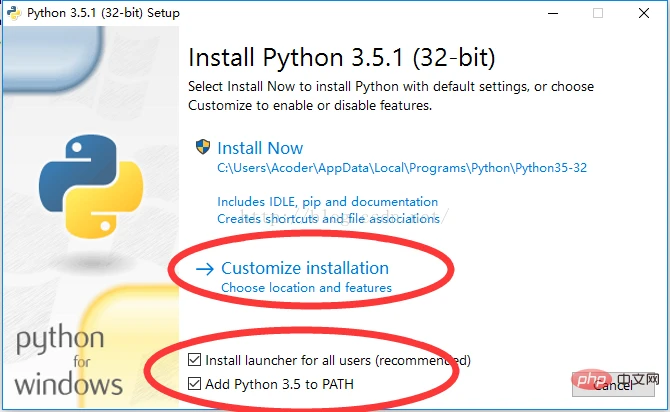Click the Install Python 3.5.1 (32-bit) heading
The width and height of the screenshot is (670, 412).
pos(341,56)
